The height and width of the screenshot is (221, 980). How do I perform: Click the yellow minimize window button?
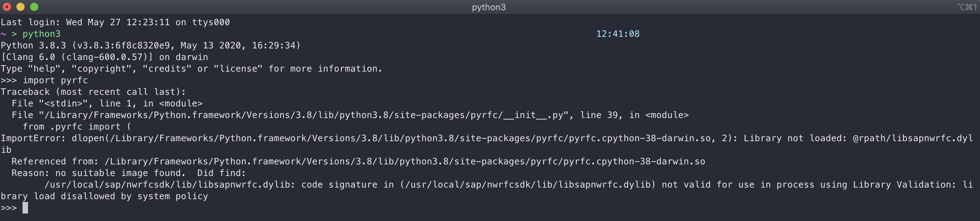[20, 7]
